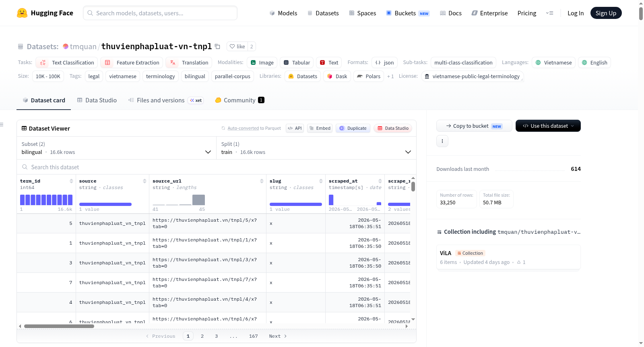Click the scraped_at date histogram bar
Screen dimensions: 644x347
[331, 200]
